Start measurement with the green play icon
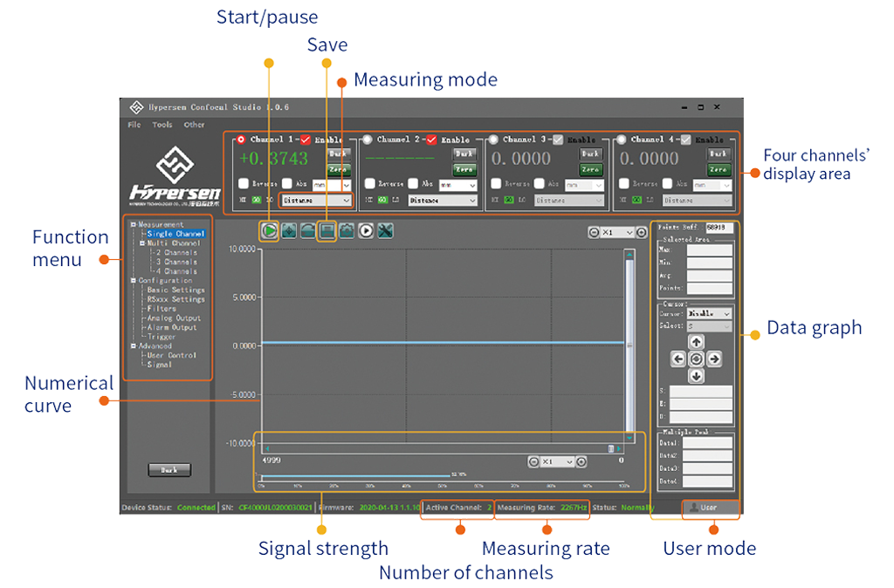894x588 pixels. click(270, 231)
